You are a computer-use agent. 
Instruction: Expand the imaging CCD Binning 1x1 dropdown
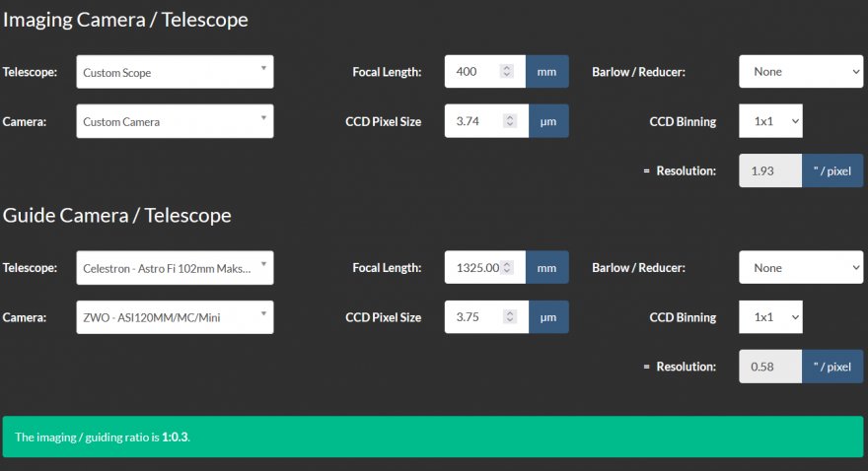(x=770, y=122)
